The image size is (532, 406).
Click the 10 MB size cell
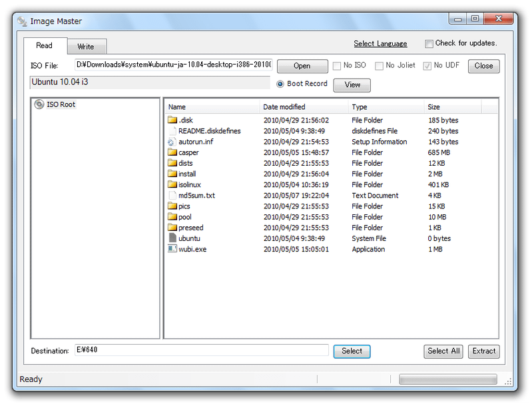(x=437, y=217)
